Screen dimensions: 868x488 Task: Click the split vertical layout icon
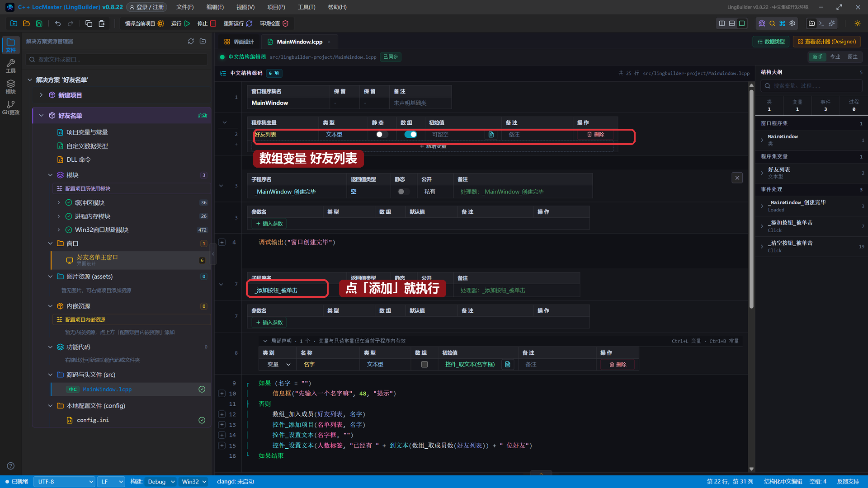pos(722,23)
